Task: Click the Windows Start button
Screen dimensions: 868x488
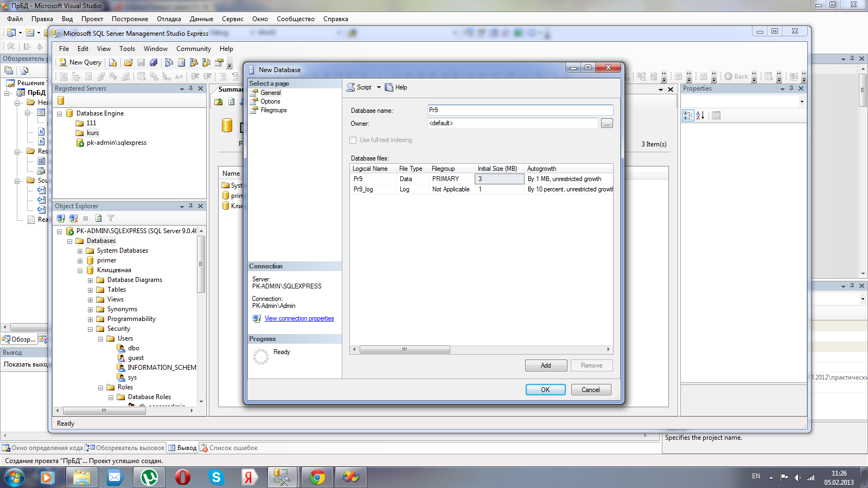Action: (15, 477)
